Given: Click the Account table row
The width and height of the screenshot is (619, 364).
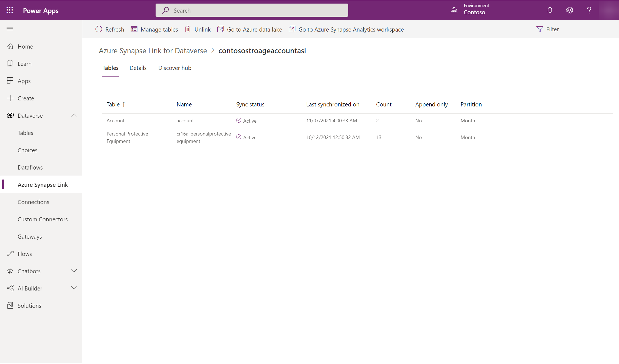Looking at the screenshot, I should (115, 120).
